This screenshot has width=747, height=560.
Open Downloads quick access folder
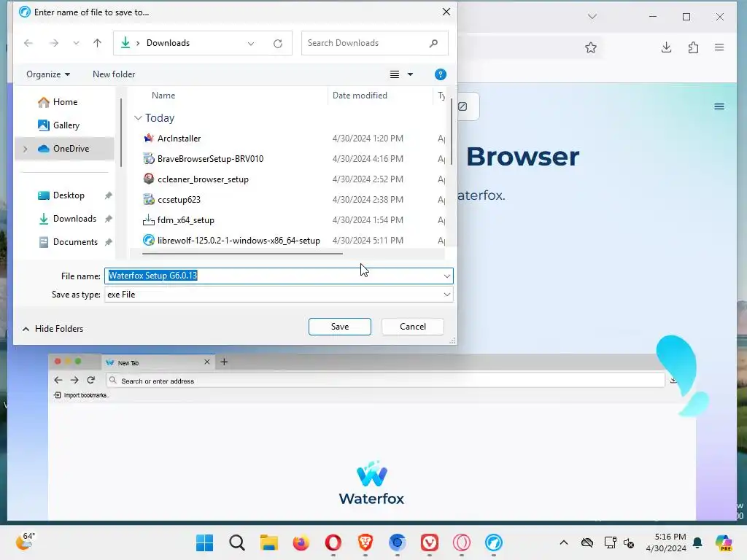point(74,219)
